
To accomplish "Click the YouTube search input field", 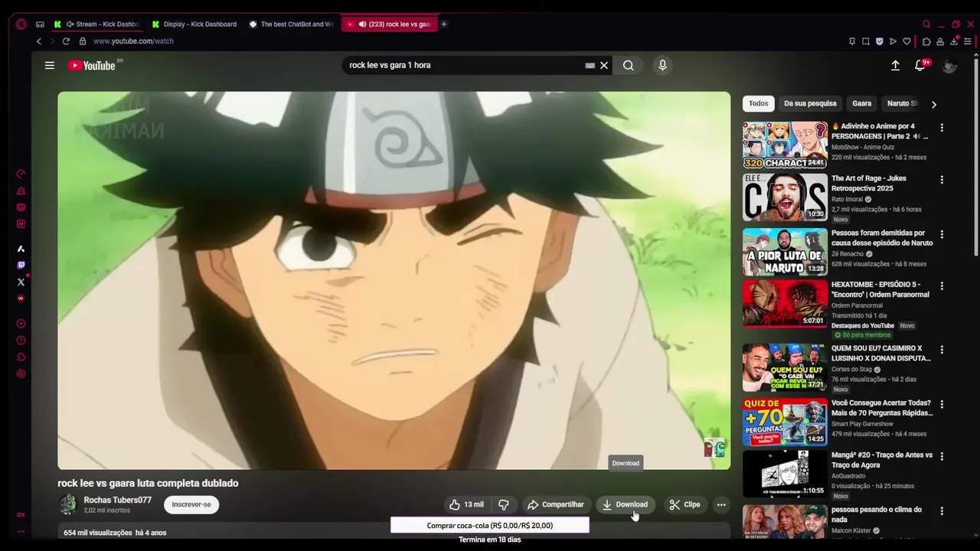I will click(463, 65).
